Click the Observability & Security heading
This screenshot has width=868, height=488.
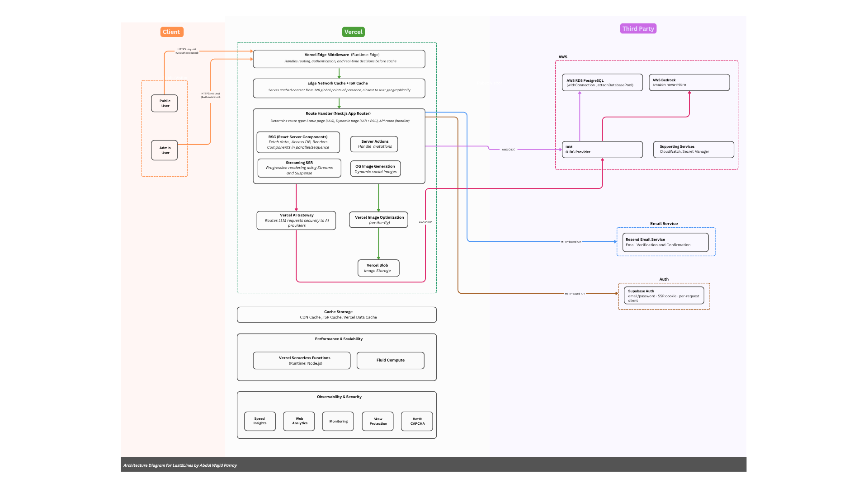click(x=339, y=397)
